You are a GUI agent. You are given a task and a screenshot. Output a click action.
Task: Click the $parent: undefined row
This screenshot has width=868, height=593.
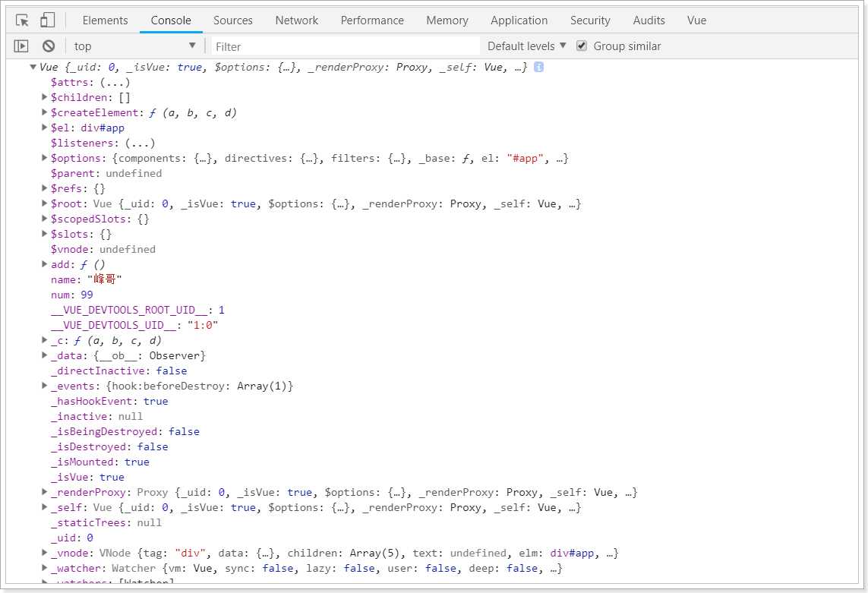tap(106, 173)
